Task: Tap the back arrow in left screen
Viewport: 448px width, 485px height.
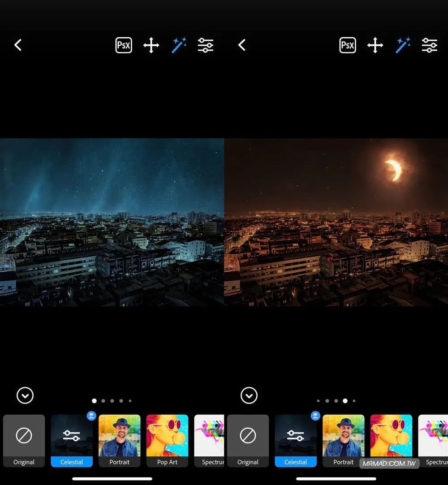Action: [x=18, y=45]
